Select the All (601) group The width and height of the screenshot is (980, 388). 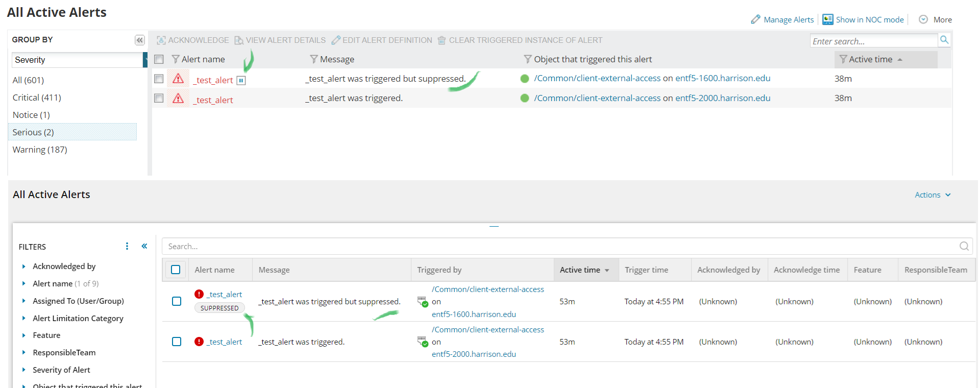point(28,80)
